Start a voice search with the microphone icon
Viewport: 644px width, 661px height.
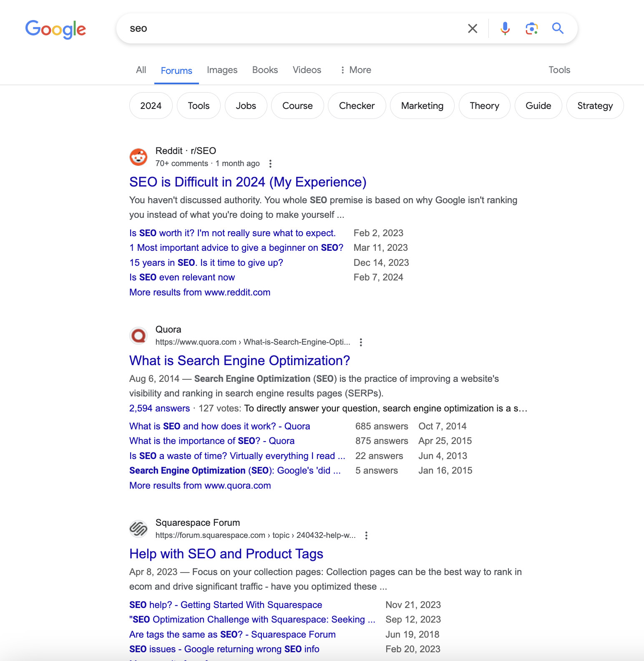click(505, 28)
